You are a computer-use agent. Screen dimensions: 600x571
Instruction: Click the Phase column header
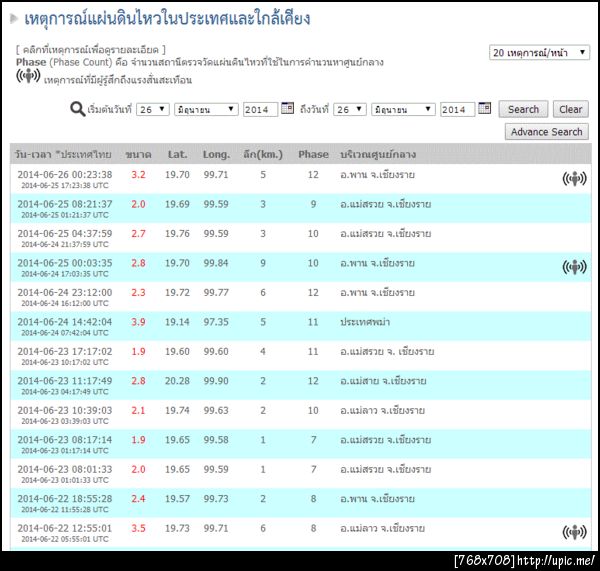(313, 154)
